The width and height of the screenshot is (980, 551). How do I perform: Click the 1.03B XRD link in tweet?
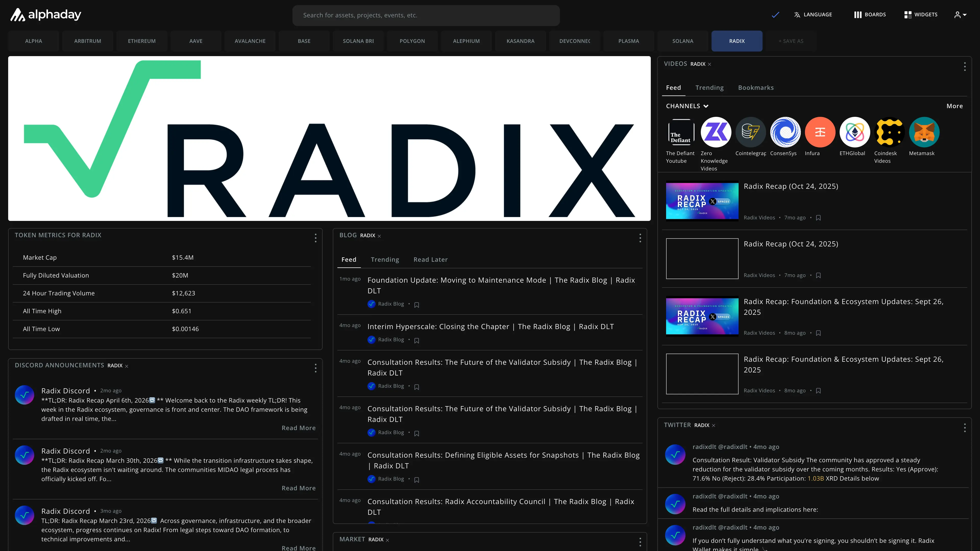click(x=815, y=479)
